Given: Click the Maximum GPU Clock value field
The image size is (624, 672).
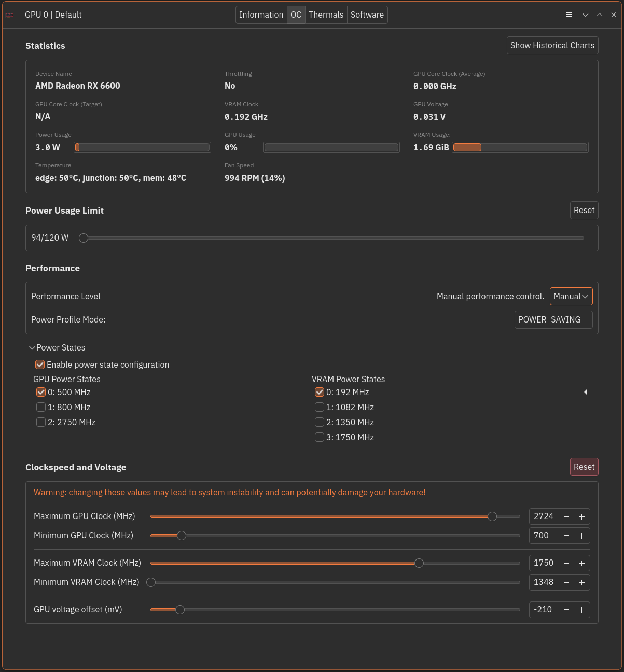Looking at the screenshot, I should [x=544, y=516].
